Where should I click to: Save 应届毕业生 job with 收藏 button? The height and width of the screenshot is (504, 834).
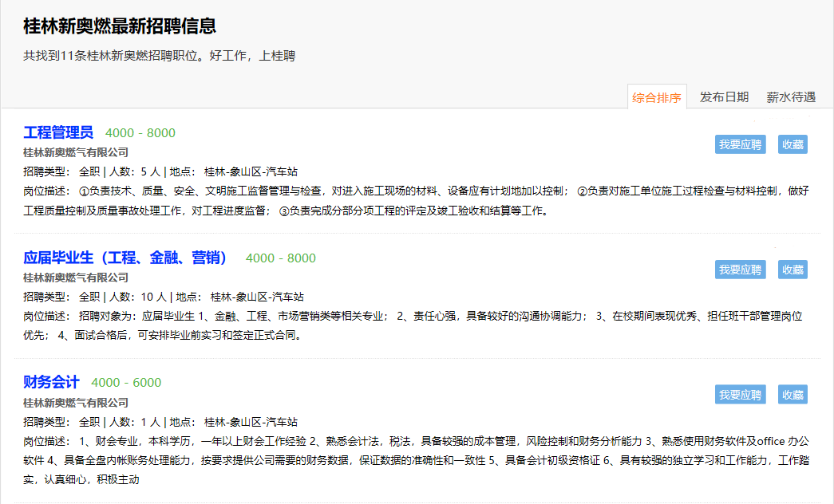tap(792, 270)
